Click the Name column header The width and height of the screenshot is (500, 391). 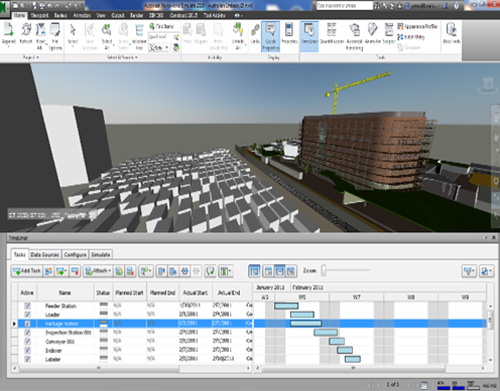[65, 293]
